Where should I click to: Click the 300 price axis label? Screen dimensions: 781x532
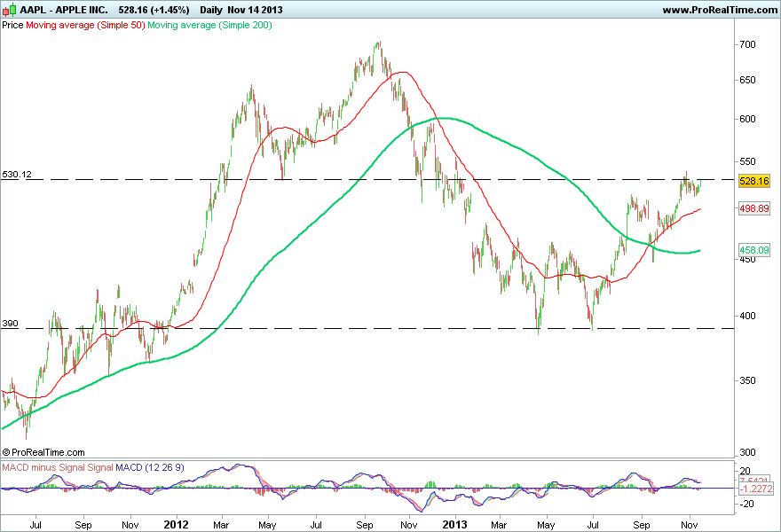[x=747, y=453]
